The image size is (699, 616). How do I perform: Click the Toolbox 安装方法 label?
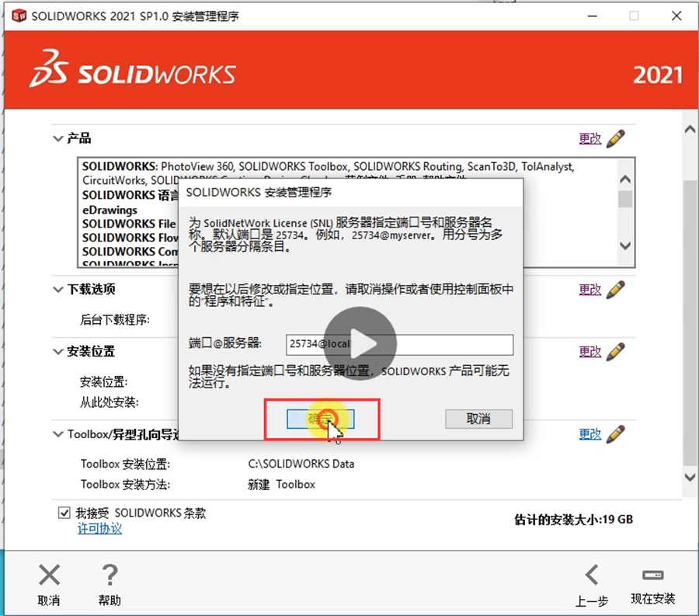click(x=125, y=485)
